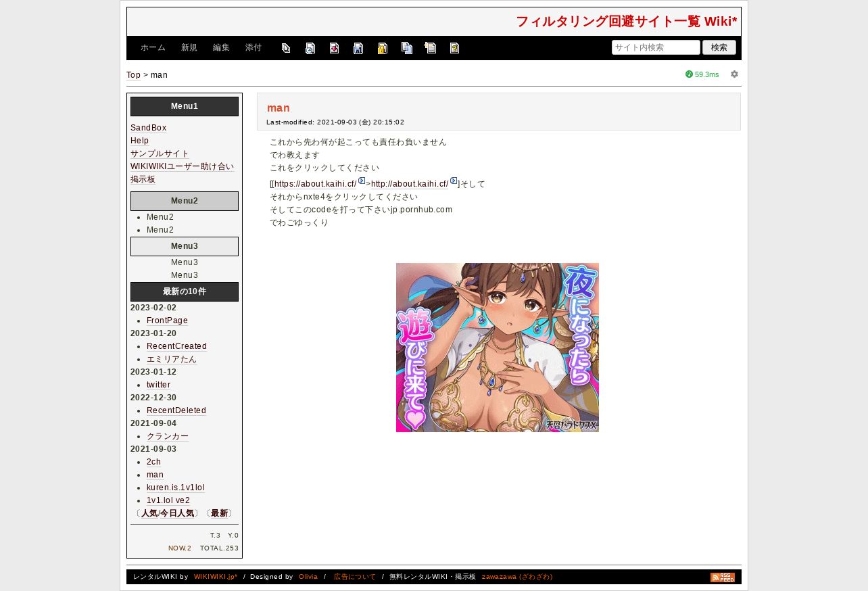Open kuren.is.1v1lol page link
Image resolution: width=868 pixels, height=591 pixels.
coord(176,488)
